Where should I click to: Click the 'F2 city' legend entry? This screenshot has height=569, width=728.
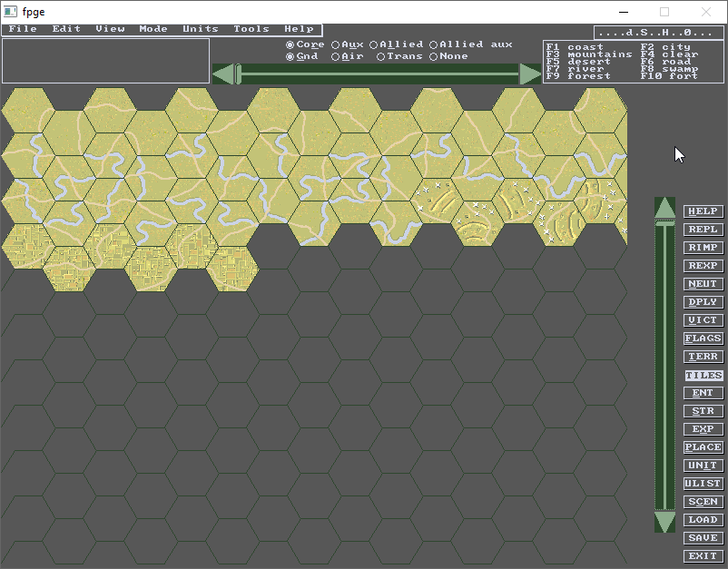click(x=665, y=47)
